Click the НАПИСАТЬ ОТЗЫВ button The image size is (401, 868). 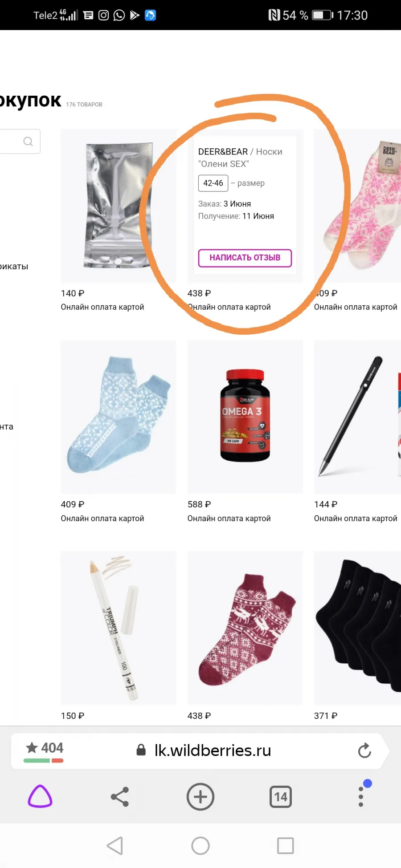245,258
